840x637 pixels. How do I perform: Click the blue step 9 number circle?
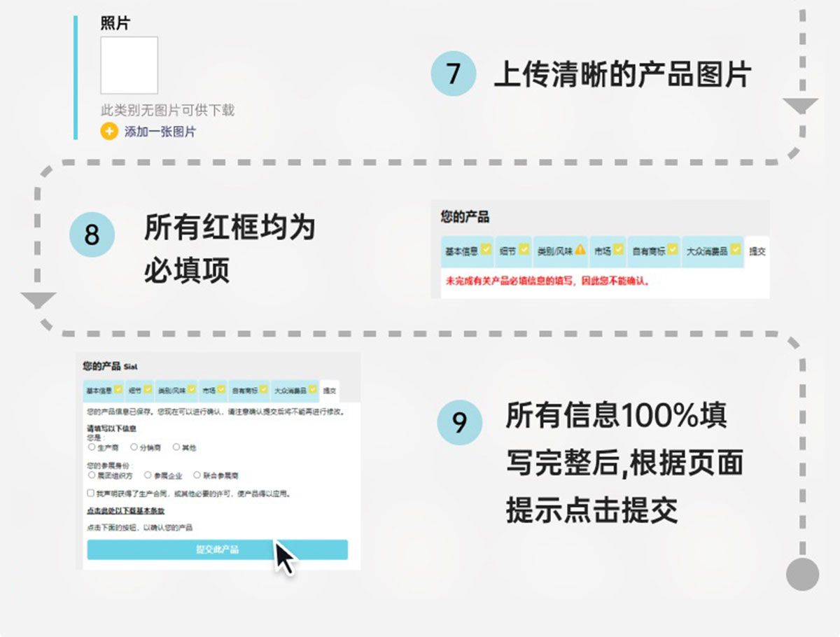459,423
